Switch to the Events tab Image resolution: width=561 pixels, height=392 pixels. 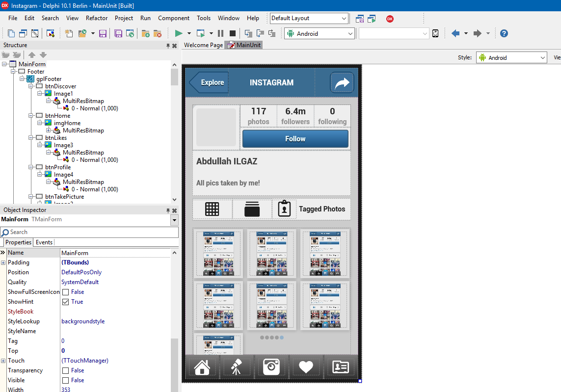point(44,242)
